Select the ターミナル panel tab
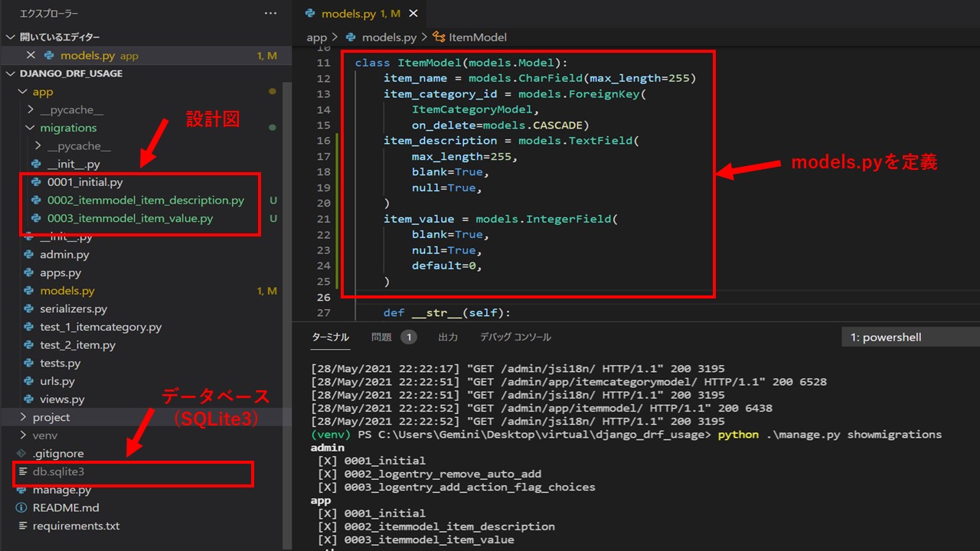The height and width of the screenshot is (551, 980). [330, 337]
